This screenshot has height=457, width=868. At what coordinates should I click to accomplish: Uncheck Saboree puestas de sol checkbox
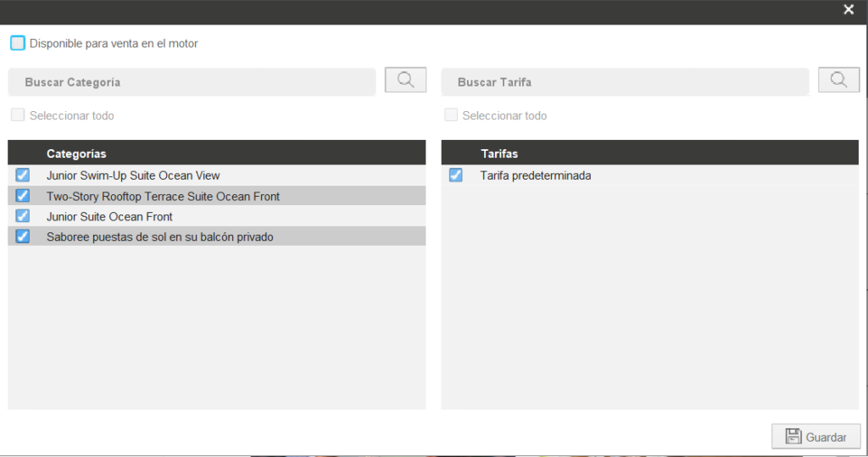point(23,237)
